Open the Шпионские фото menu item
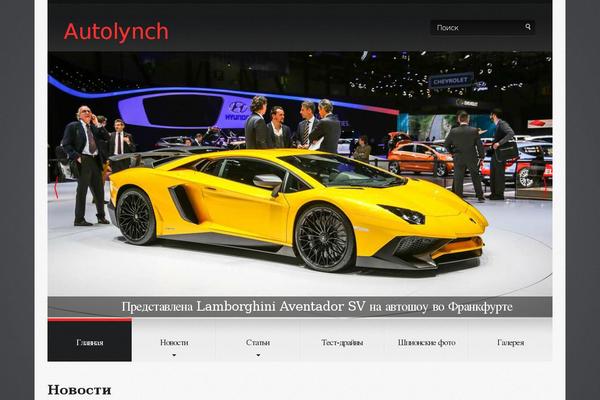600x400 pixels. tap(426, 343)
